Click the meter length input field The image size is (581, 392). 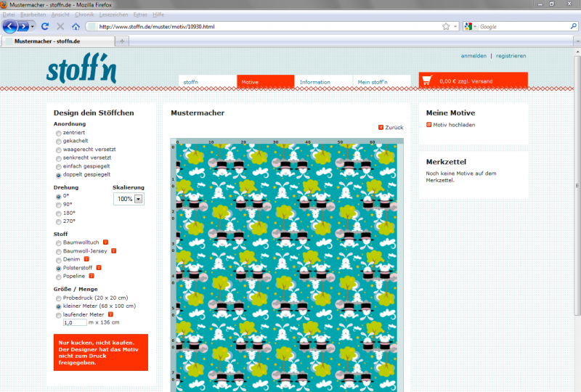(x=75, y=322)
